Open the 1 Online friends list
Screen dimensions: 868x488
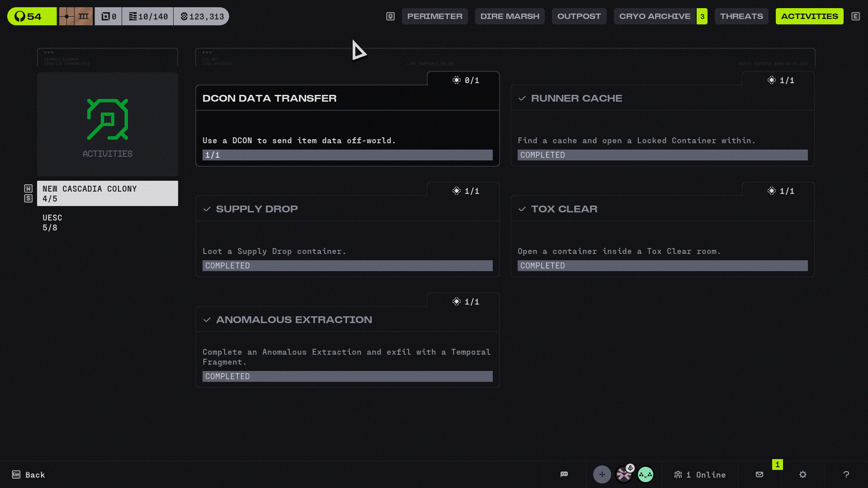pyautogui.click(x=700, y=474)
